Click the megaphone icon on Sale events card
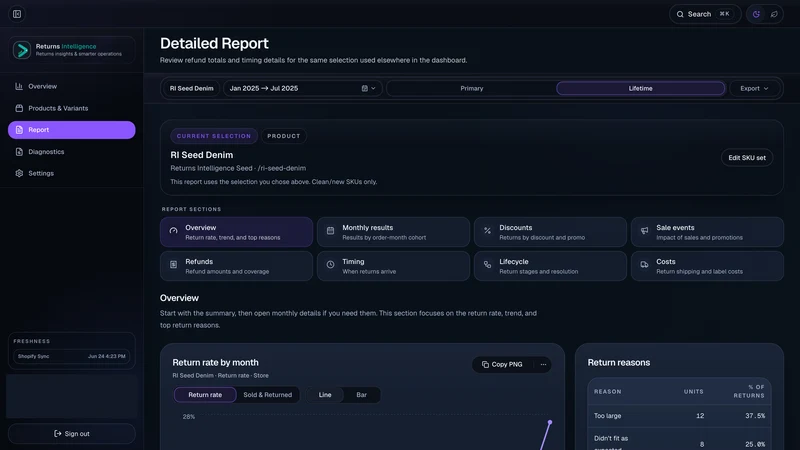This screenshot has height=450, width=800. 644,231
